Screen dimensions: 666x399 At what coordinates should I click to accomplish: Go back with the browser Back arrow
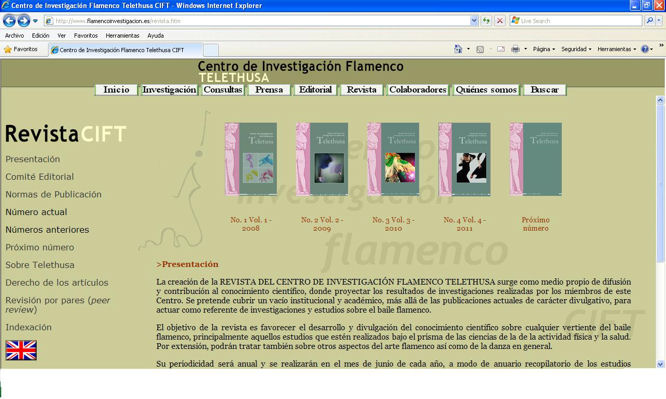(9, 20)
